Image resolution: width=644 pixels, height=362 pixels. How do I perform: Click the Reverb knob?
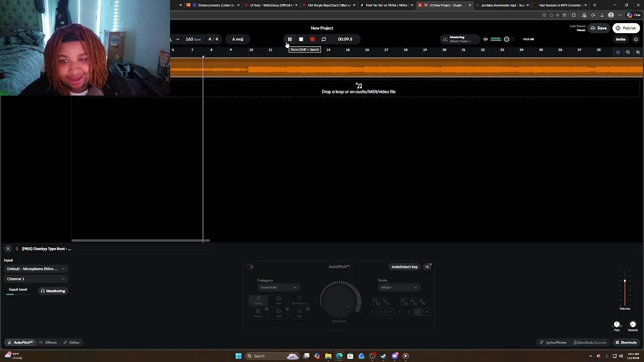tap(633, 325)
